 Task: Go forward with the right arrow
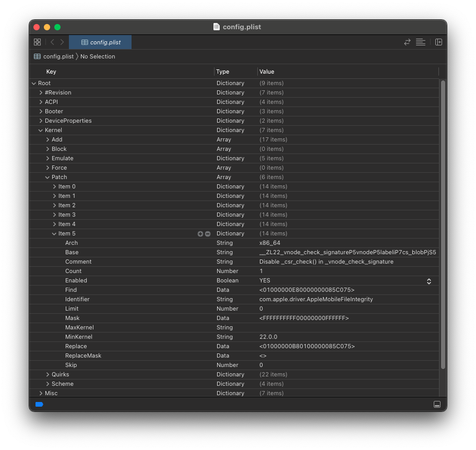coord(62,42)
